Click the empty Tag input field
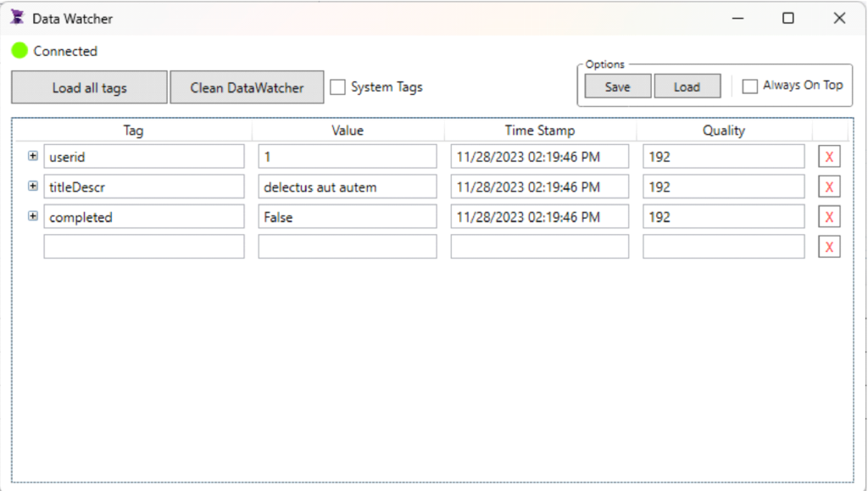868x491 pixels. click(143, 247)
